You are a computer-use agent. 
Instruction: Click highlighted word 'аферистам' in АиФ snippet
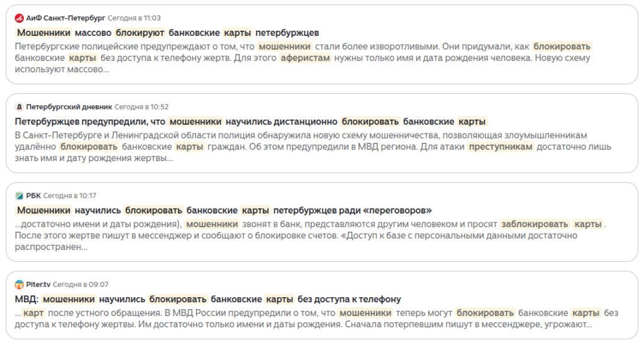(x=305, y=58)
